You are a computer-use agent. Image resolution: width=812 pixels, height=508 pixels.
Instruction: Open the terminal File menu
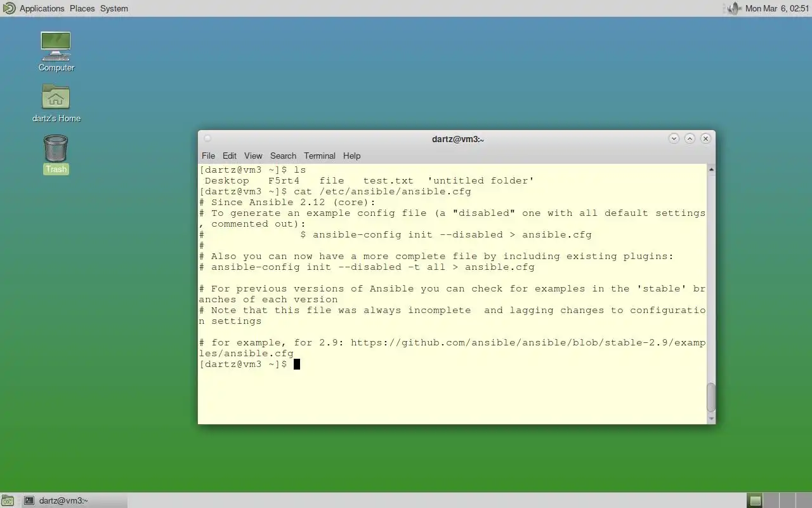tap(208, 156)
